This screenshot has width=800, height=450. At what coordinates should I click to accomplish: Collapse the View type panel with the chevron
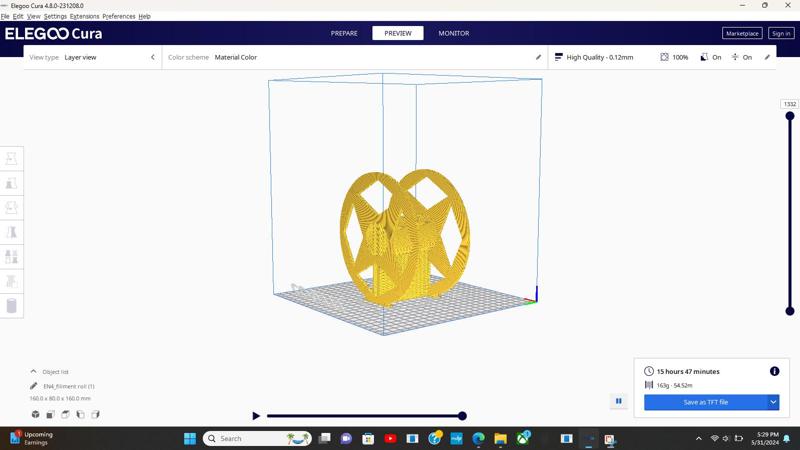tap(153, 57)
